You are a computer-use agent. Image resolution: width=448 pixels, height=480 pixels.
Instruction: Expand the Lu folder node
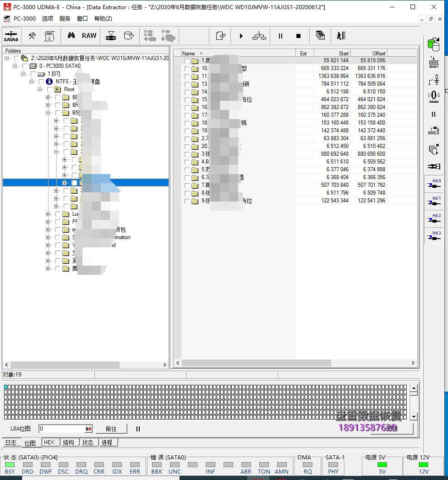point(48,214)
